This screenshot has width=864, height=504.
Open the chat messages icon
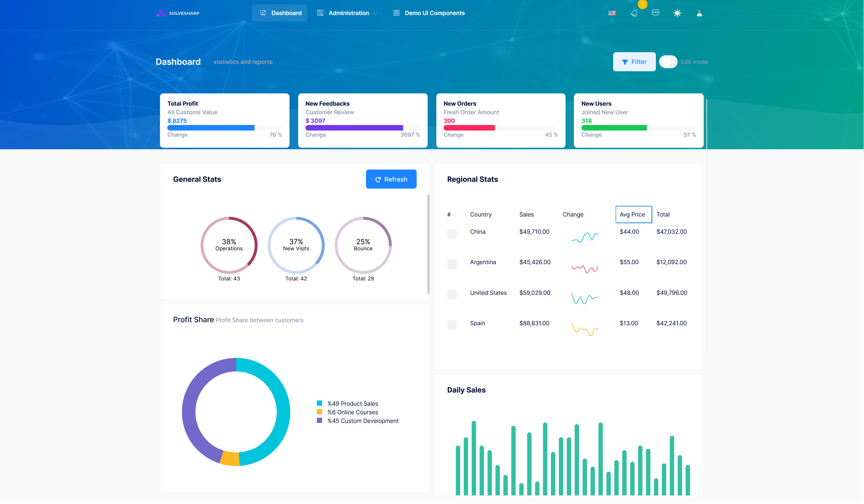tap(655, 13)
